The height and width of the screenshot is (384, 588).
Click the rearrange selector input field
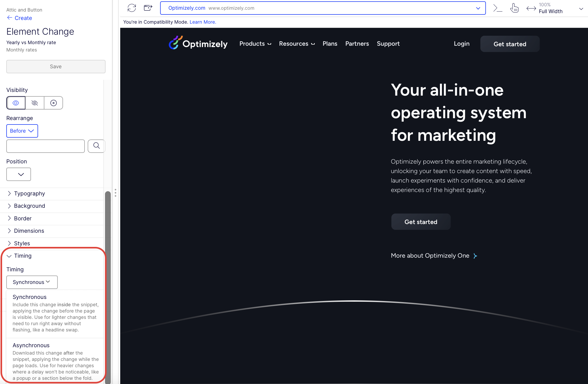[45, 146]
